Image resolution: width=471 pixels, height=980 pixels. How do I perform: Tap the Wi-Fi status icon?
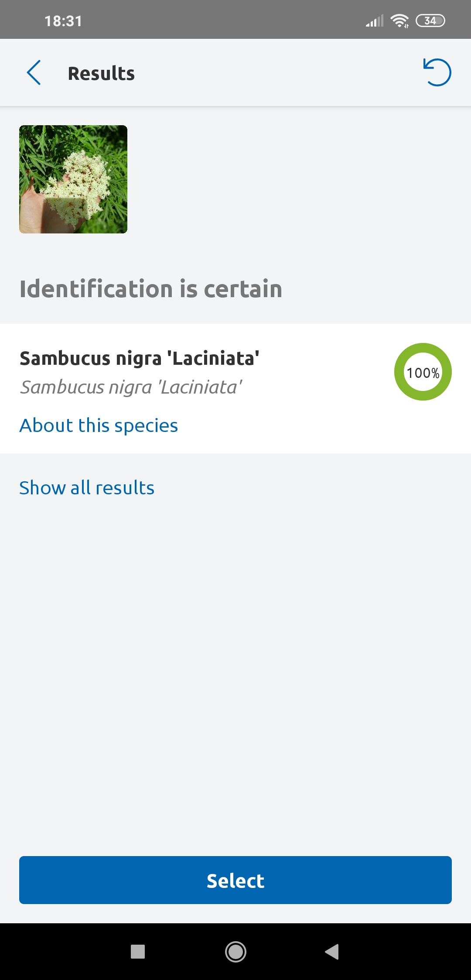click(x=399, y=21)
